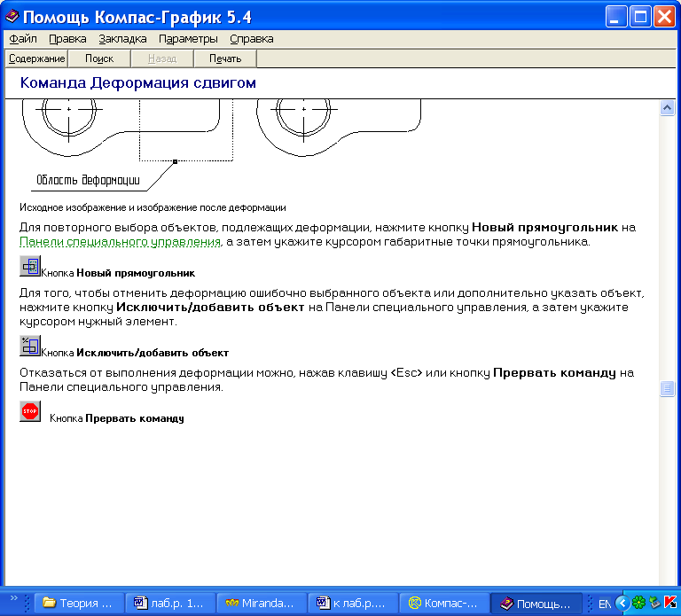Click the deformation example drawing image
681x616 pixels.
(x=222, y=145)
